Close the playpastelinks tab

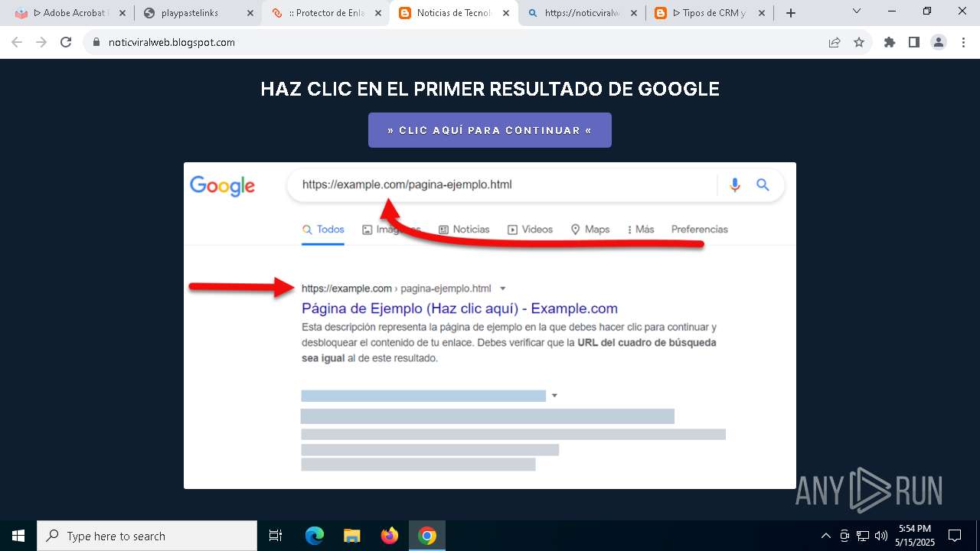pyautogui.click(x=250, y=13)
